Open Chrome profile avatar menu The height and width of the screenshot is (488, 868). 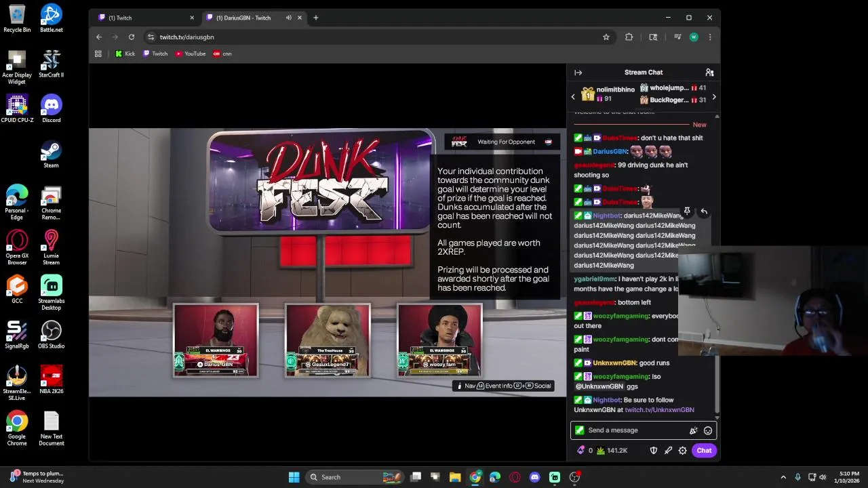(x=694, y=37)
